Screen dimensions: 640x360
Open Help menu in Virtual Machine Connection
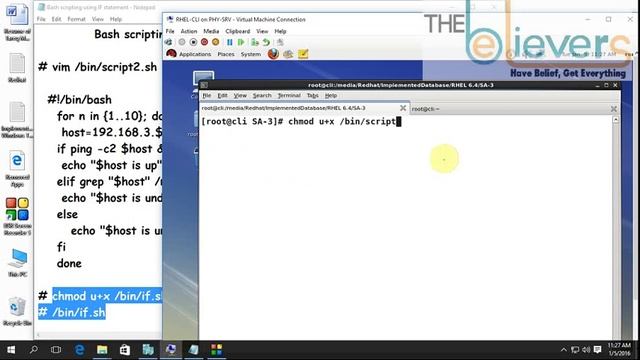point(280,31)
